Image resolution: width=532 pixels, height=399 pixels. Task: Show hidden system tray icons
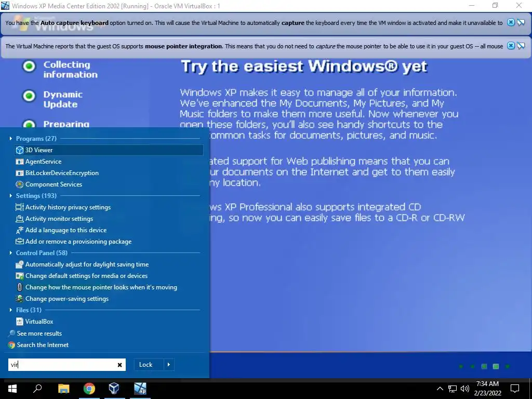tap(440, 389)
